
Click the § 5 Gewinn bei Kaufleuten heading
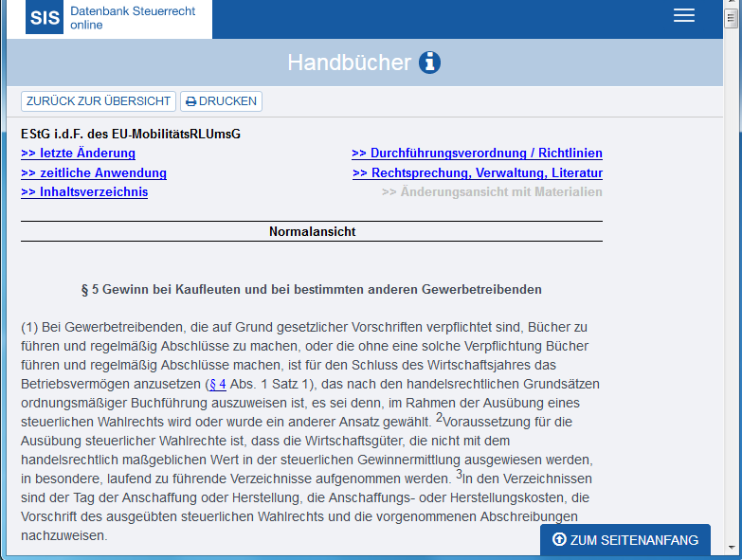(x=312, y=289)
